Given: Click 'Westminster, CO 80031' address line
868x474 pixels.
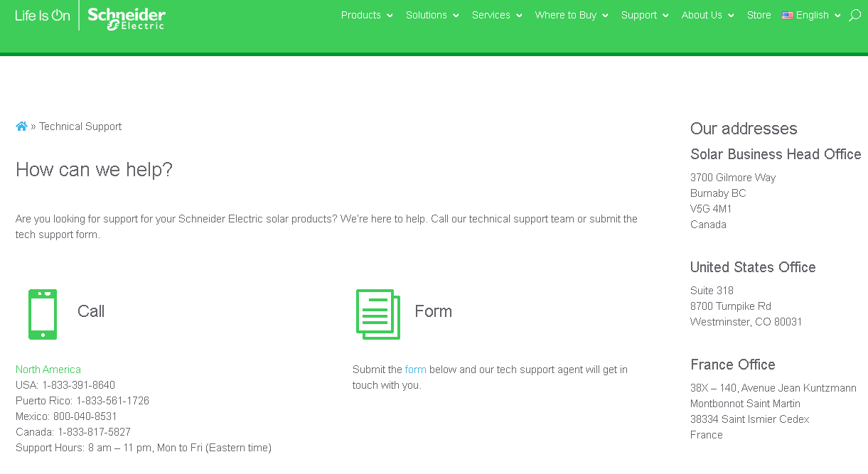Looking at the screenshot, I should [x=746, y=322].
